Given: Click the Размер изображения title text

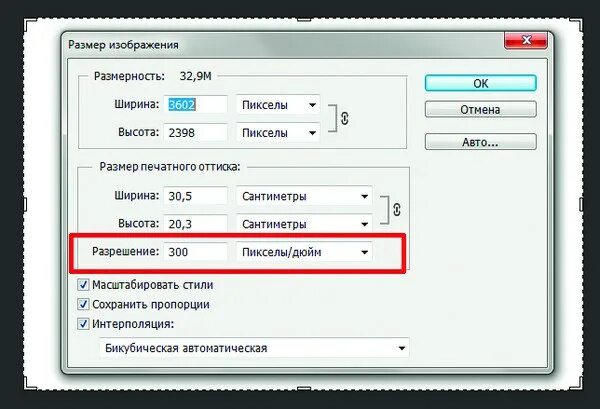Looking at the screenshot, I should (x=123, y=44).
